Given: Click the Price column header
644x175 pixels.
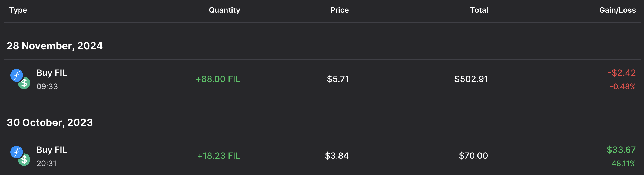Looking at the screenshot, I should point(339,10).
